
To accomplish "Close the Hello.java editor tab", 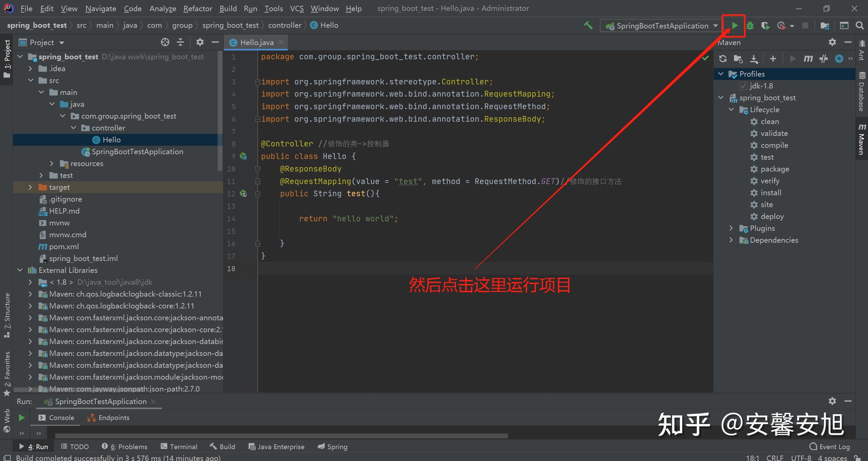I will [281, 42].
